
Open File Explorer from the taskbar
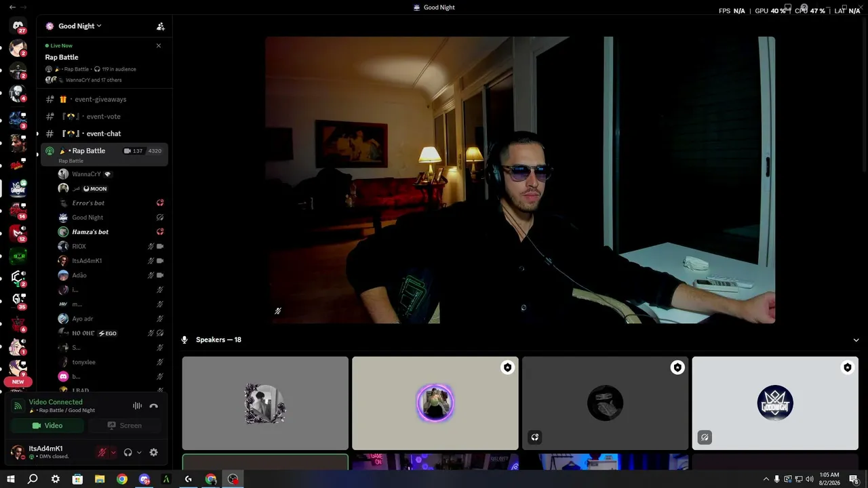pos(100,479)
